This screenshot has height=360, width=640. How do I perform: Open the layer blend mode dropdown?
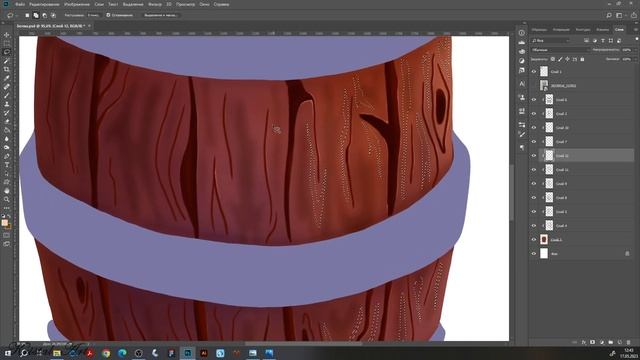pyautogui.click(x=560, y=50)
